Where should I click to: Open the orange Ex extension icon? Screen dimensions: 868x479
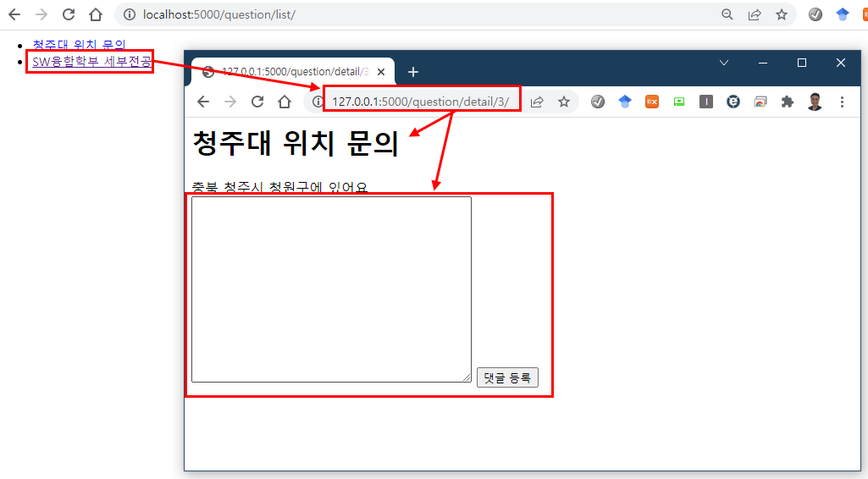tap(652, 102)
